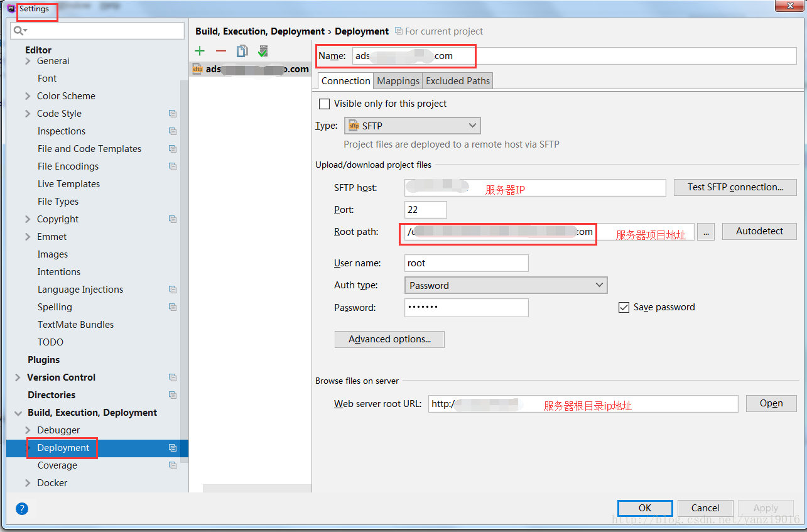This screenshot has height=532, width=807.
Task: Switch to the Excluded Paths tab
Action: pyautogui.click(x=458, y=81)
